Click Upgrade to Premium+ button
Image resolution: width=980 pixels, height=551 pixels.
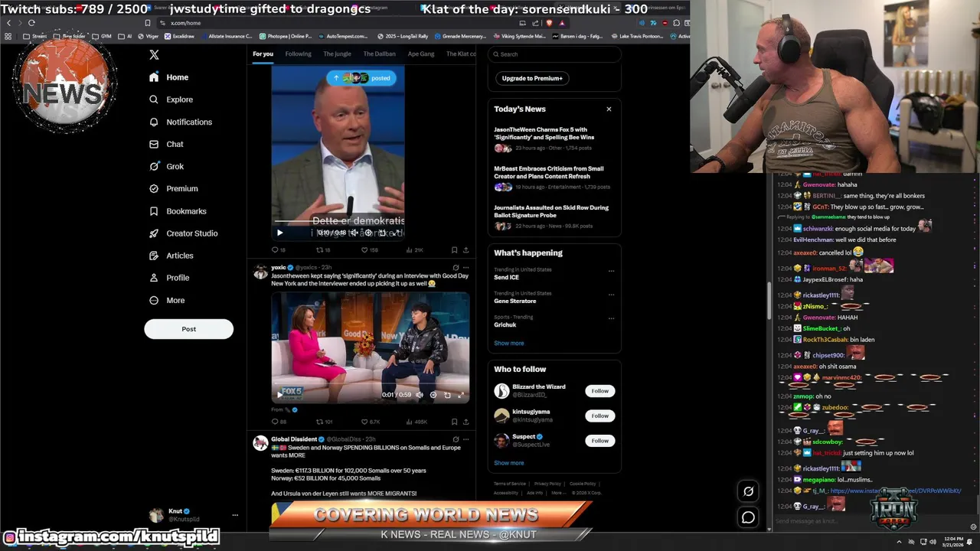pos(532,78)
